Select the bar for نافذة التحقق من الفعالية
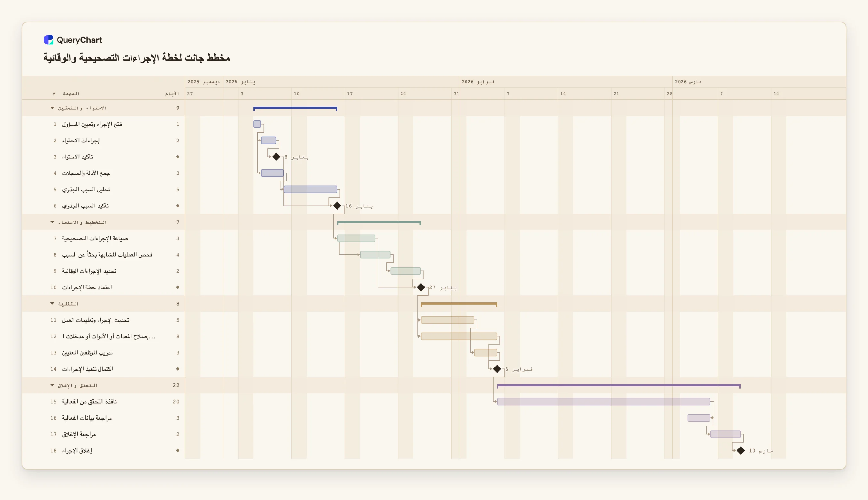 click(604, 402)
